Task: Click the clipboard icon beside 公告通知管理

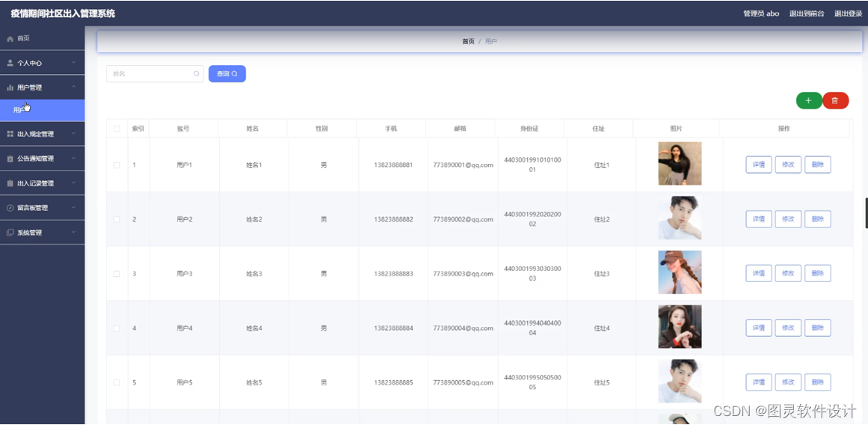Action: (10, 159)
